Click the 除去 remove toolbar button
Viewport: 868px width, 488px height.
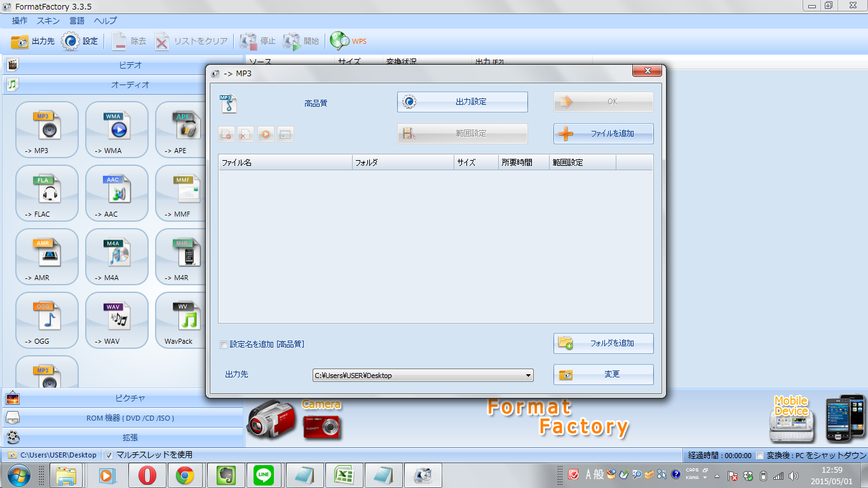129,41
